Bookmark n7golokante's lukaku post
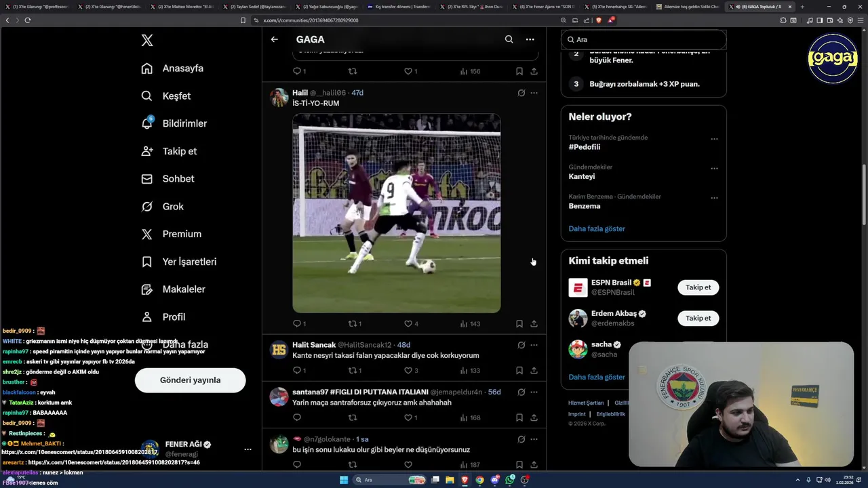This screenshot has width=868, height=488. [x=519, y=465]
